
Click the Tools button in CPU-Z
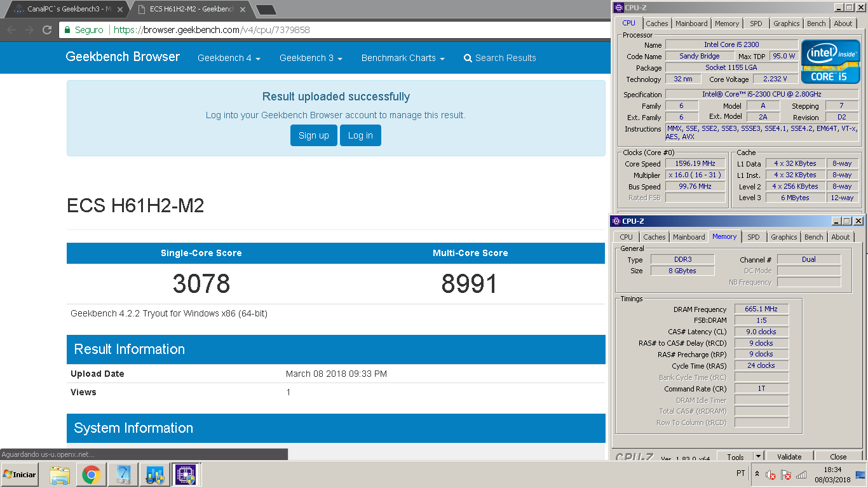point(735,456)
